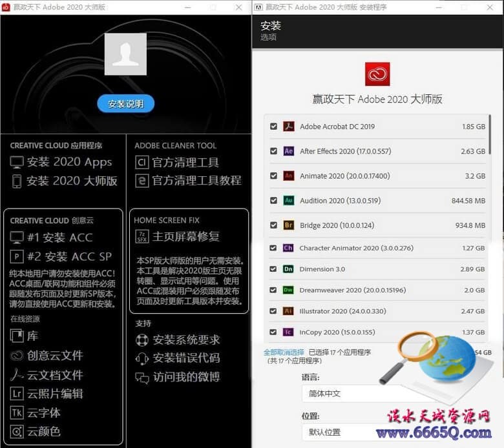Open 安装 2020 Apps monitor icon
This screenshot has height=448, width=504.
click(x=17, y=162)
